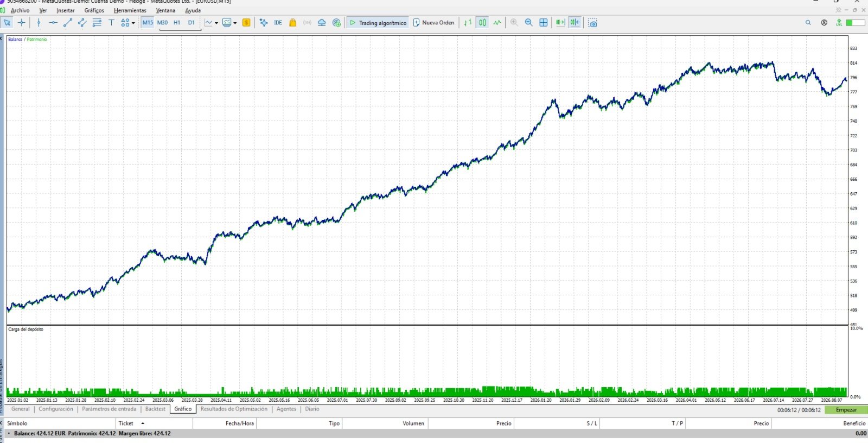
Task: Click the Beneficio column header
Action: click(x=819, y=423)
